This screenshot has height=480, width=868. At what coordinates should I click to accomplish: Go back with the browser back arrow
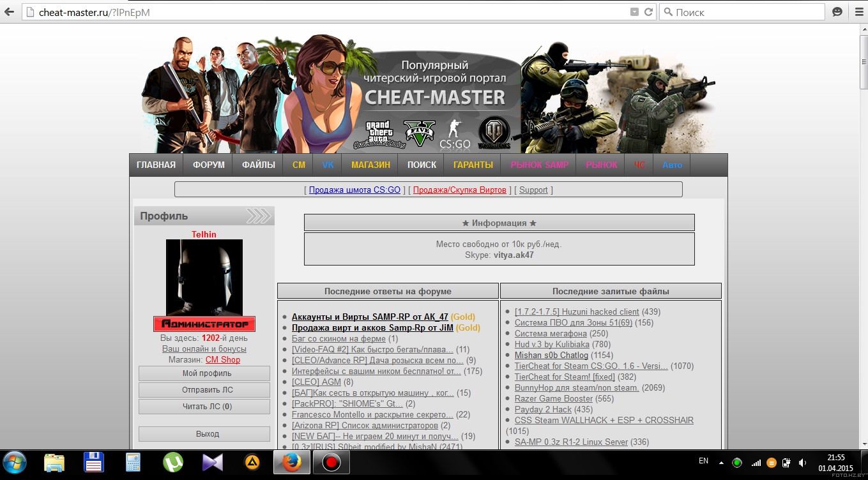(x=9, y=11)
